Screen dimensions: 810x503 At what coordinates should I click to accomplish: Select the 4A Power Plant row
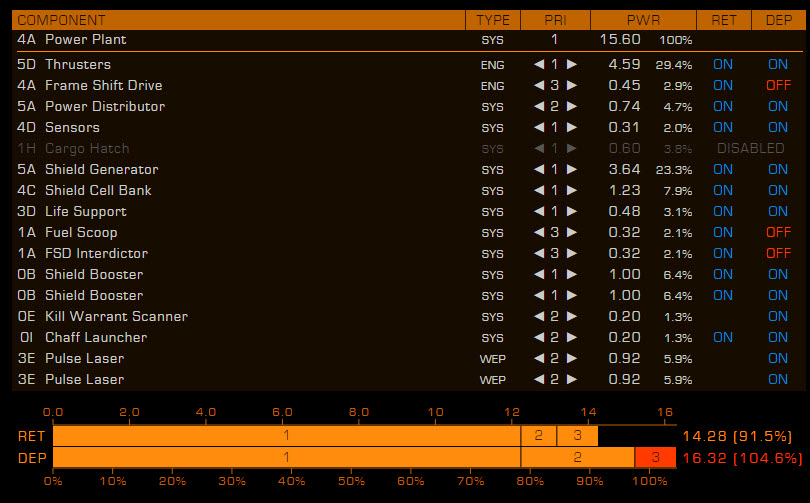pyautogui.click(x=408, y=40)
